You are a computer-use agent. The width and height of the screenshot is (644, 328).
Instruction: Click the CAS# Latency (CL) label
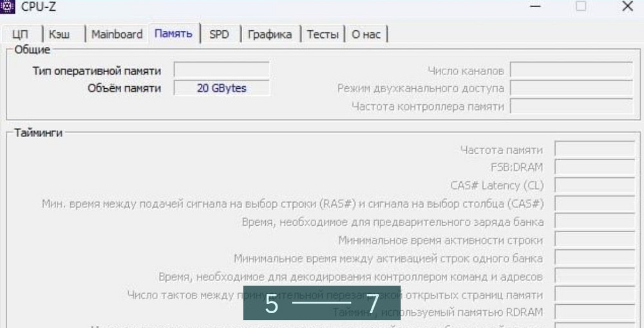point(497,186)
